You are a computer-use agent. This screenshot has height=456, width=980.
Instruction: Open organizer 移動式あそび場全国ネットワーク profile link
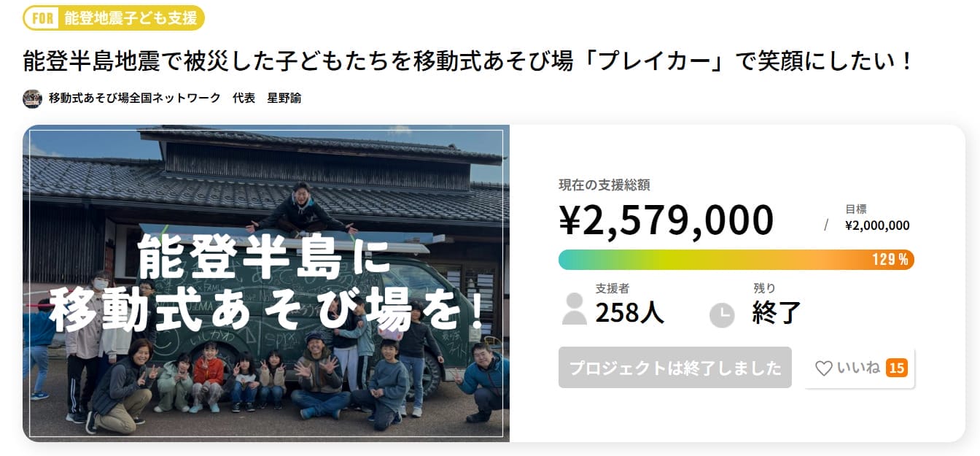click(x=134, y=98)
